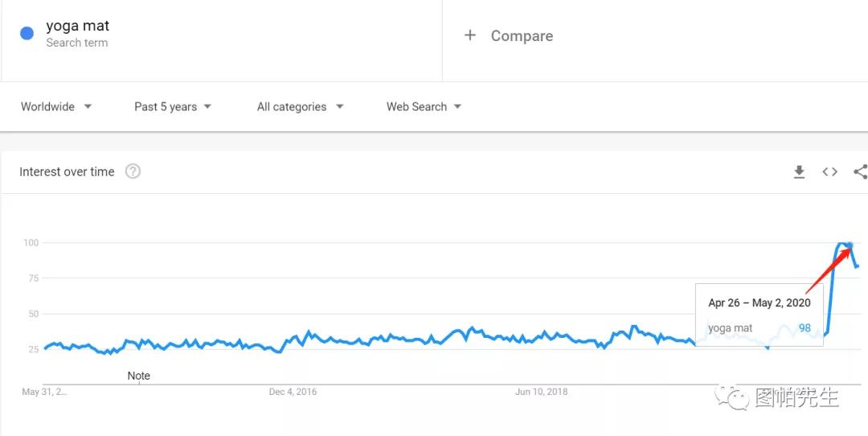Click the download CSV icon
The image size is (868, 436).
(799, 172)
